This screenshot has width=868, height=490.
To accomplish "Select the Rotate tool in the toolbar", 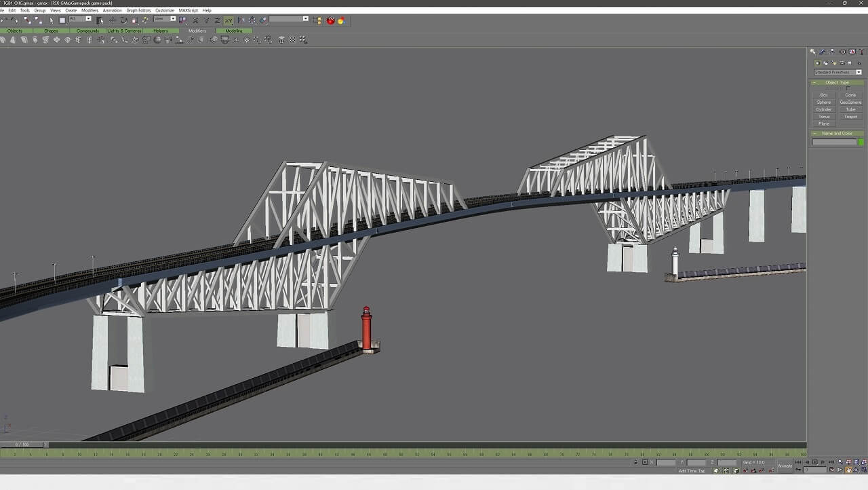I will click(x=123, y=20).
